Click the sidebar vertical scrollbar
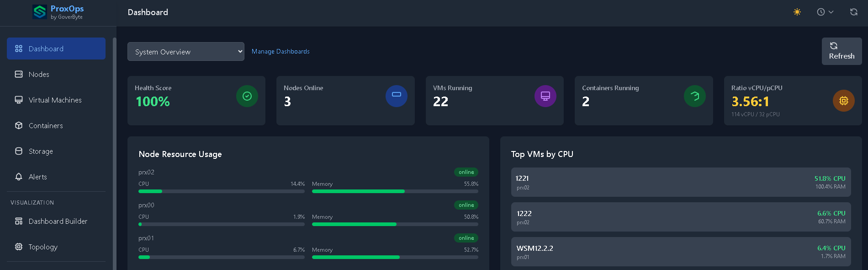 click(114, 151)
